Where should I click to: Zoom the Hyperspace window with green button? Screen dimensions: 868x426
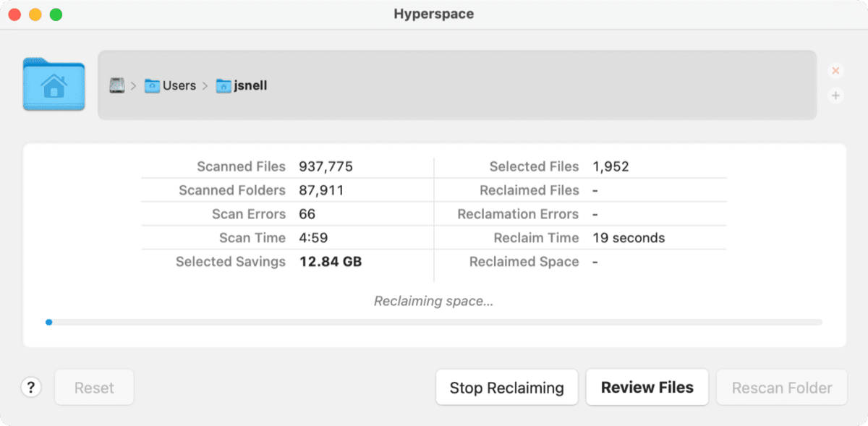(56, 14)
